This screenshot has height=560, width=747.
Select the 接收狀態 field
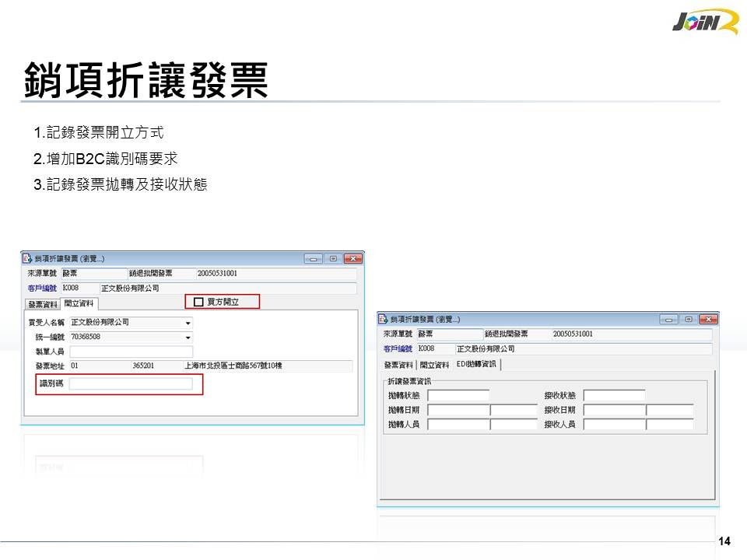[x=614, y=396]
